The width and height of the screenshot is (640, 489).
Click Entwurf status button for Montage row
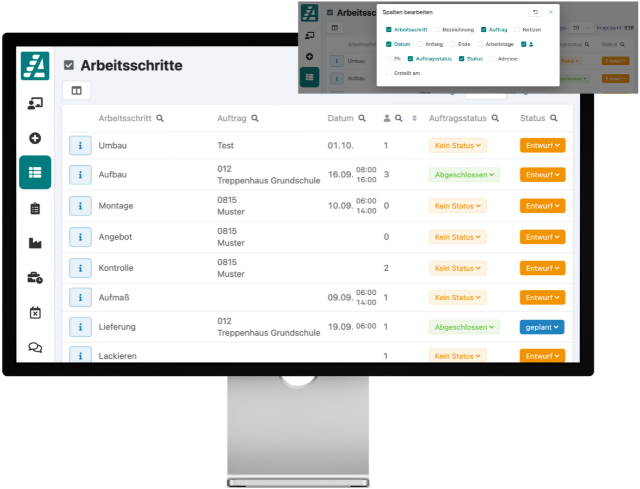pos(542,206)
